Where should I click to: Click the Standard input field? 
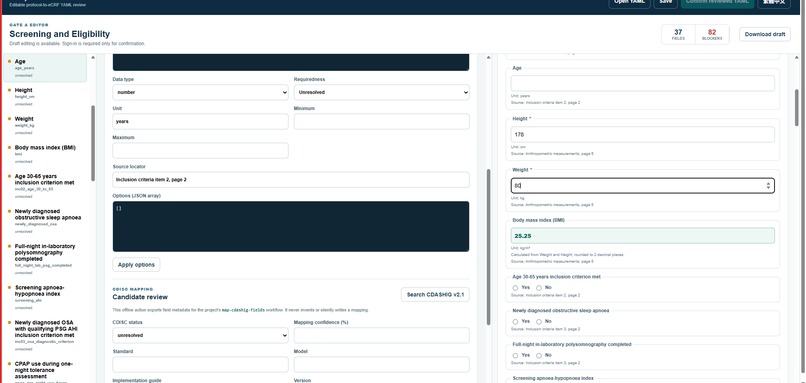(200, 364)
